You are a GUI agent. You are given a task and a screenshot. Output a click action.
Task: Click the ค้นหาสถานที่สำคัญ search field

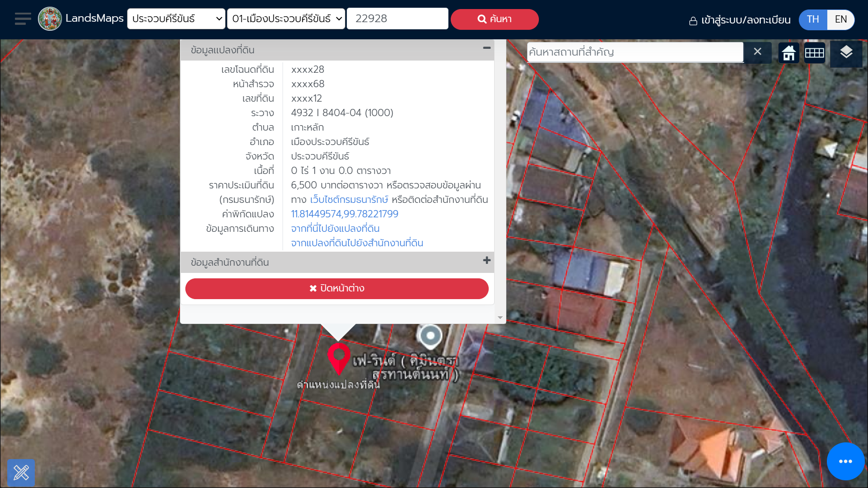[635, 52]
